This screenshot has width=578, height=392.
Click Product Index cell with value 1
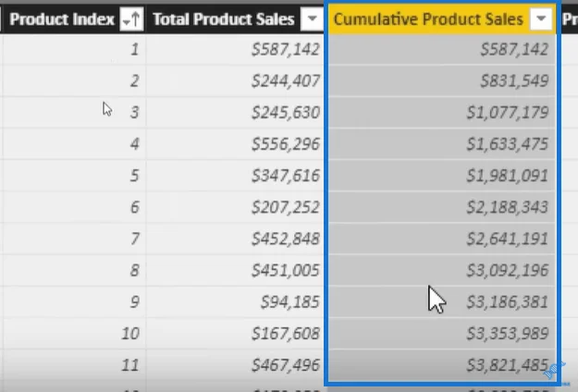pyautogui.click(x=74, y=49)
